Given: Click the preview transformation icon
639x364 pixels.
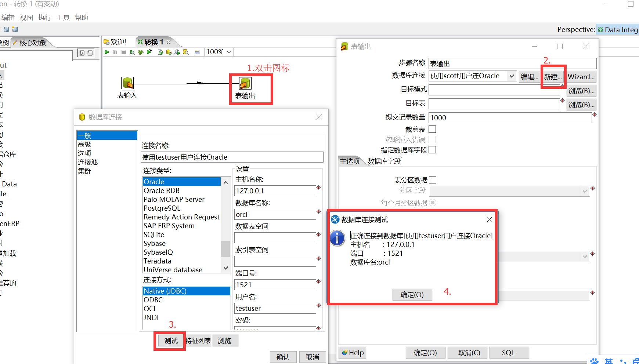Looking at the screenshot, I should (x=132, y=52).
